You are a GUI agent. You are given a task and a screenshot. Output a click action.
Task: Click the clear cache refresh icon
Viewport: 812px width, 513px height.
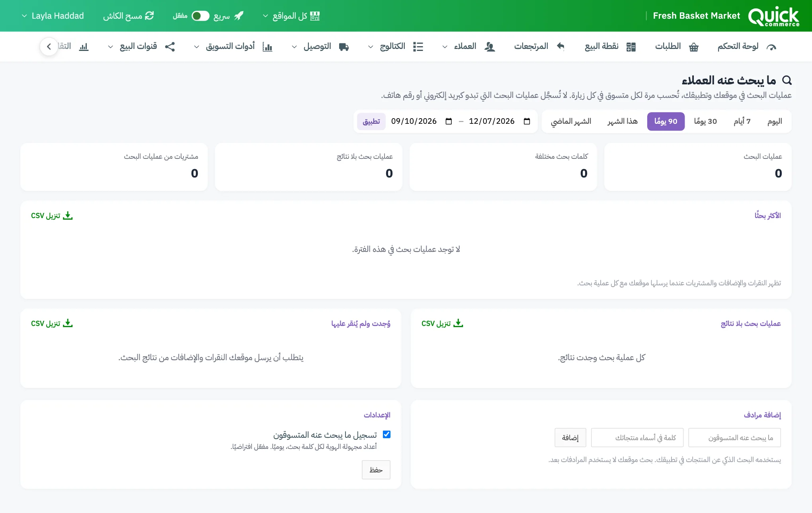click(x=149, y=16)
